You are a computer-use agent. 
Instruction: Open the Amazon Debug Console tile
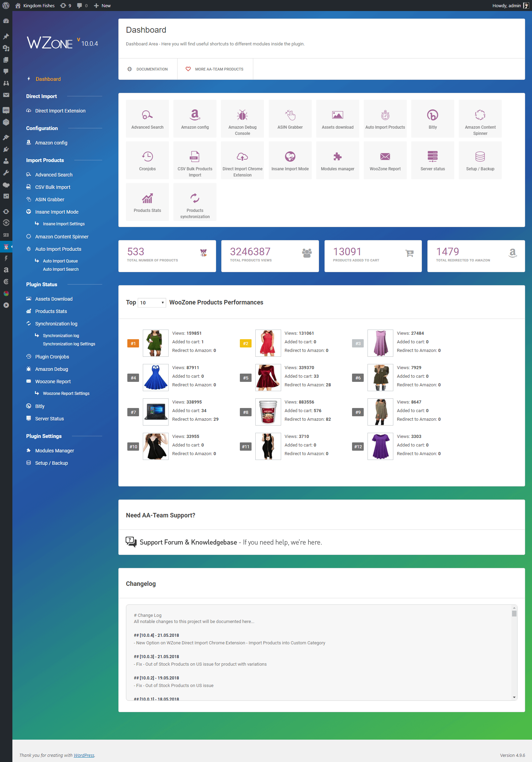(242, 119)
